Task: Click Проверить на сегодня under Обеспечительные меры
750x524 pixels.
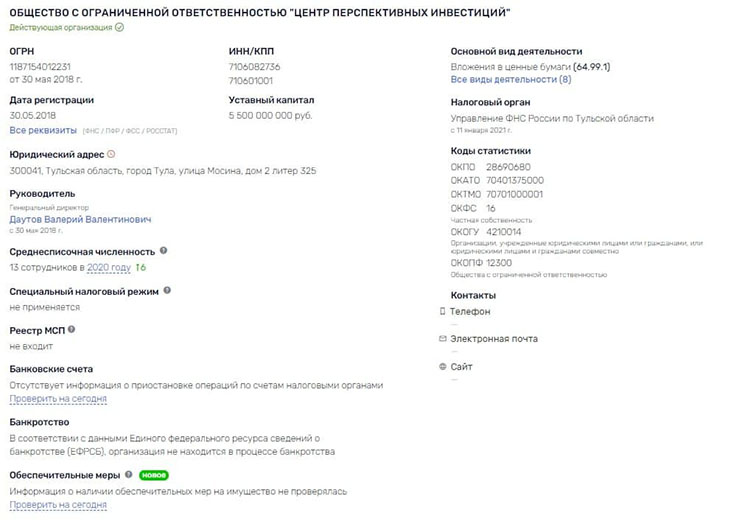Action: click(58, 505)
